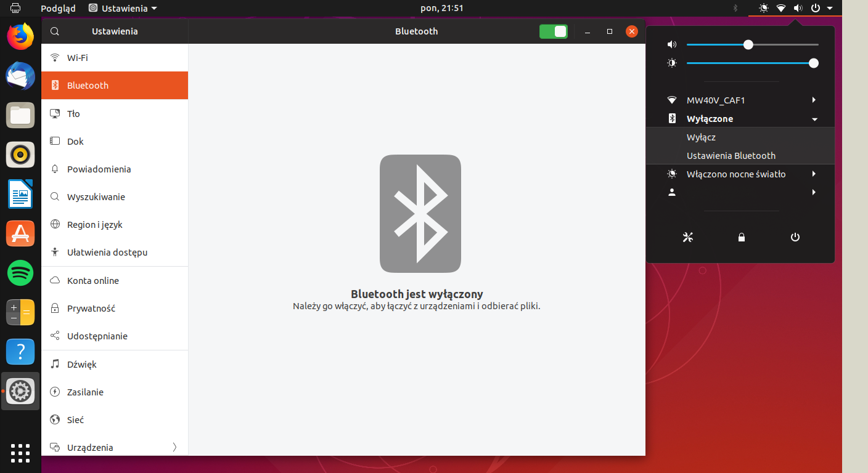Click the search icon in Settings header

click(55, 31)
